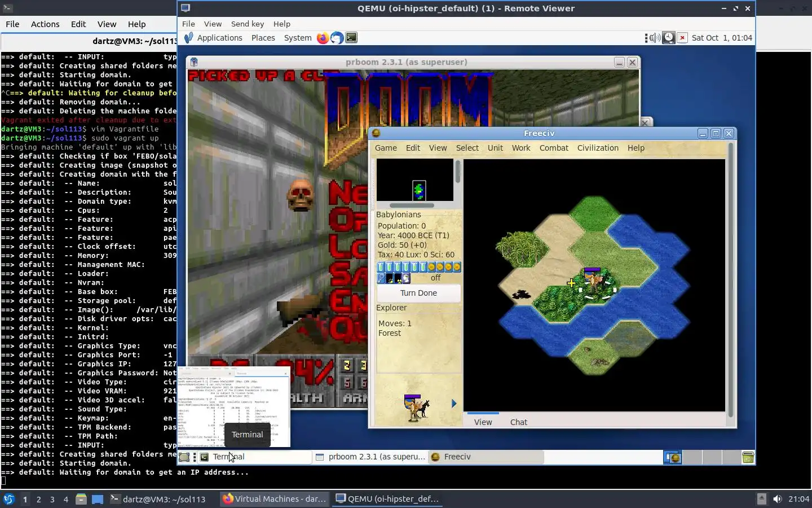Launch Firefox from the guest panel
The image size is (812, 508).
[x=323, y=38]
